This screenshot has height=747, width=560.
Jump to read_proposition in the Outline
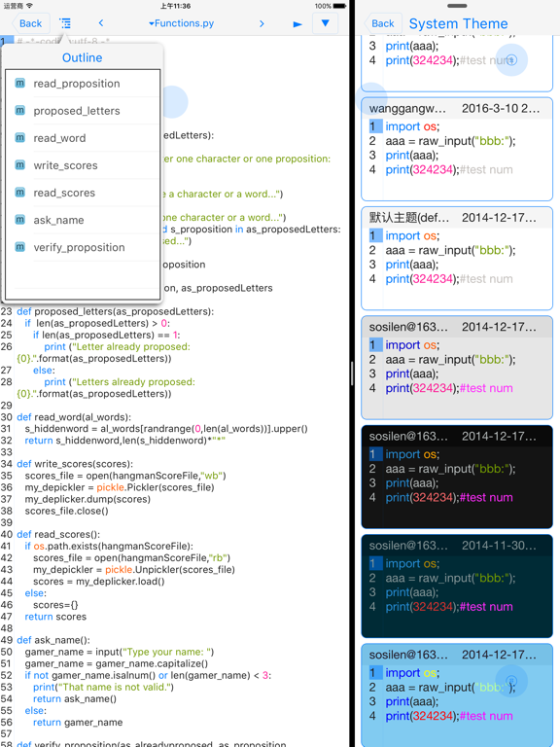(x=82, y=84)
